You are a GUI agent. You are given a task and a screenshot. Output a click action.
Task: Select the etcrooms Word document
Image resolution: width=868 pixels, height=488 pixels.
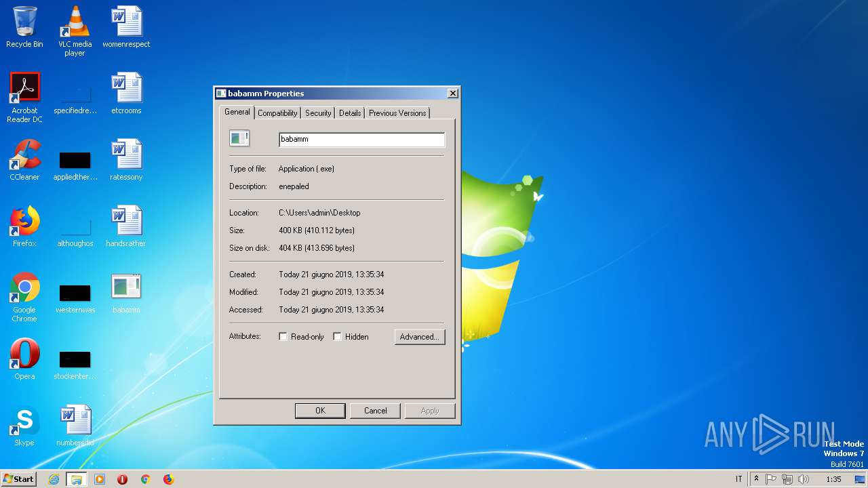126,93
